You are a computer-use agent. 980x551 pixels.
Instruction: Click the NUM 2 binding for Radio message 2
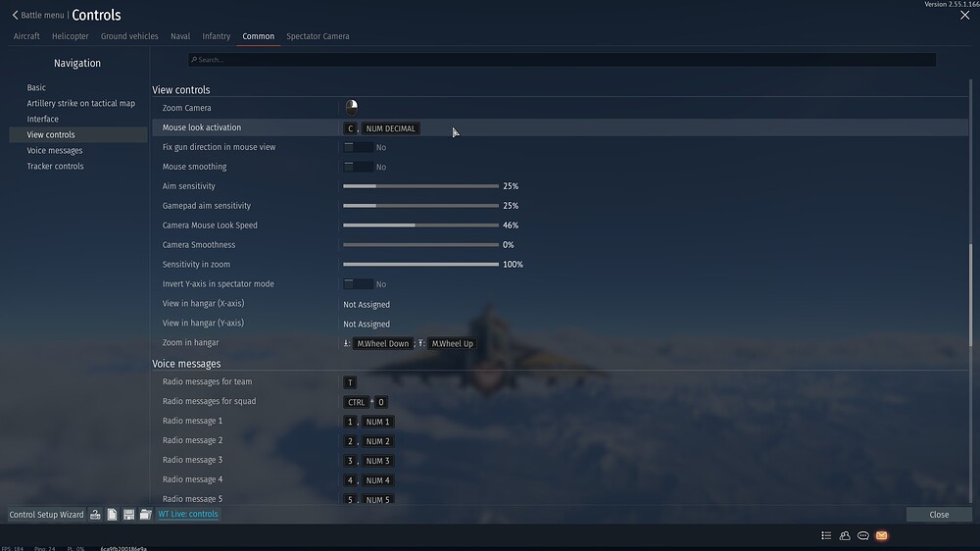click(377, 441)
